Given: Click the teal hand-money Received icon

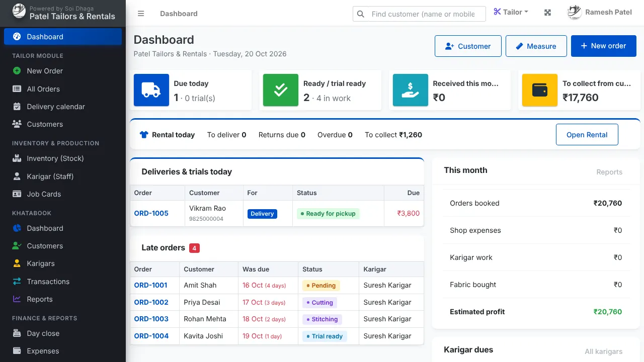Looking at the screenshot, I should [x=410, y=90].
